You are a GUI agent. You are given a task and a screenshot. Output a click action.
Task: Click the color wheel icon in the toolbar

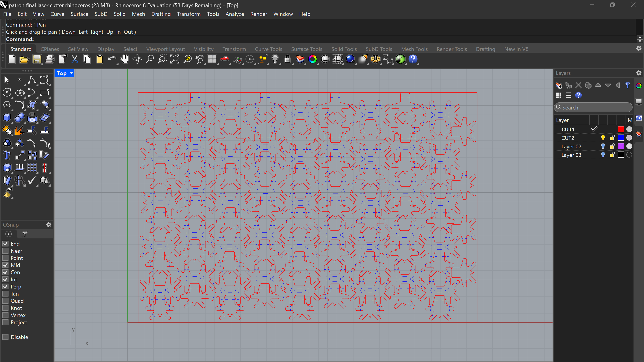point(313,59)
